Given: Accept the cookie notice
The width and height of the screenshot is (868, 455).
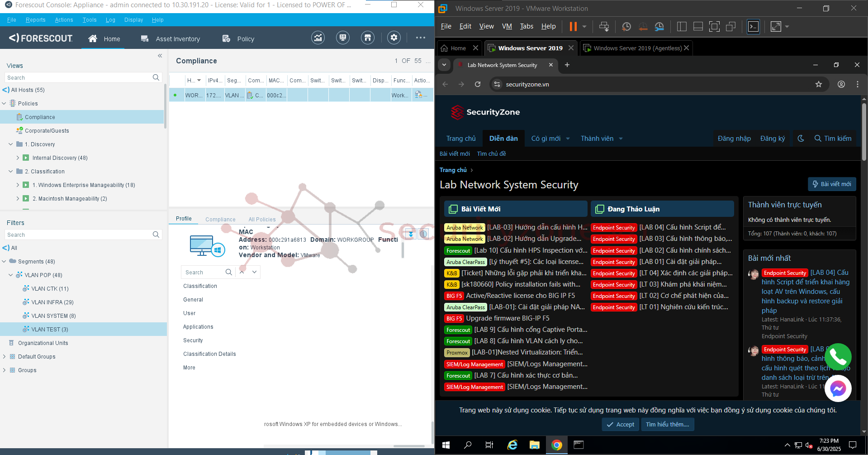Looking at the screenshot, I should click(x=620, y=424).
